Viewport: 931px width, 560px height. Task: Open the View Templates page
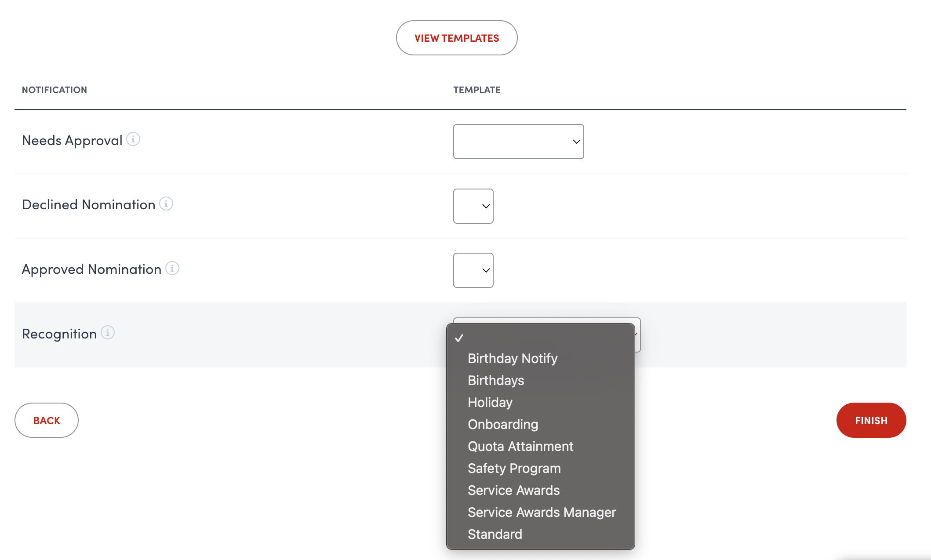pyautogui.click(x=457, y=38)
